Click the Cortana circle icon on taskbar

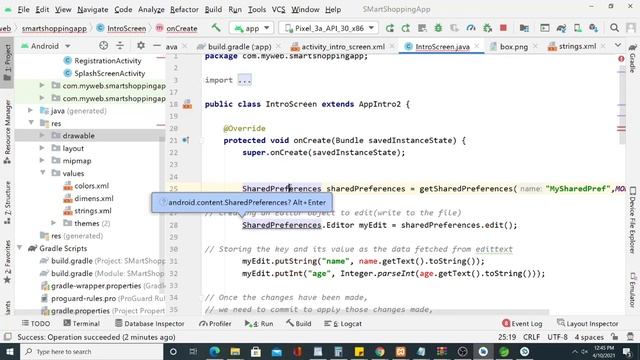coord(173,351)
